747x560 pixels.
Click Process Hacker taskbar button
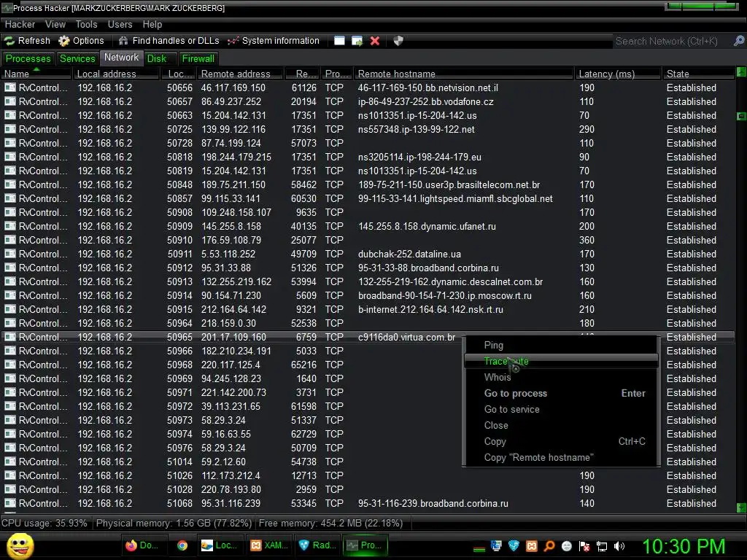(365, 545)
